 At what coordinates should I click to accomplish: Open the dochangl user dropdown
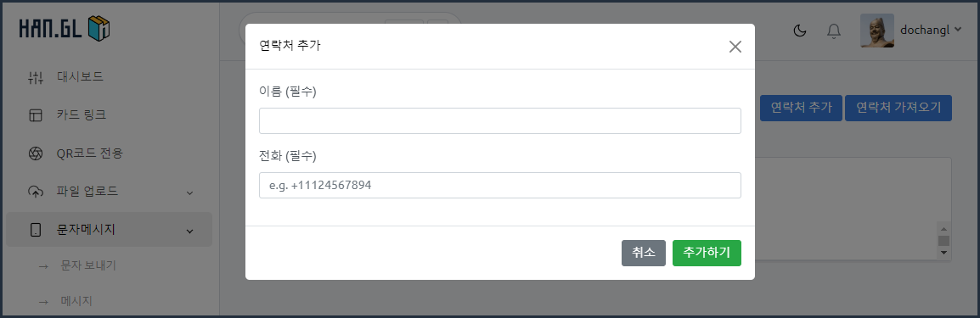[930, 30]
